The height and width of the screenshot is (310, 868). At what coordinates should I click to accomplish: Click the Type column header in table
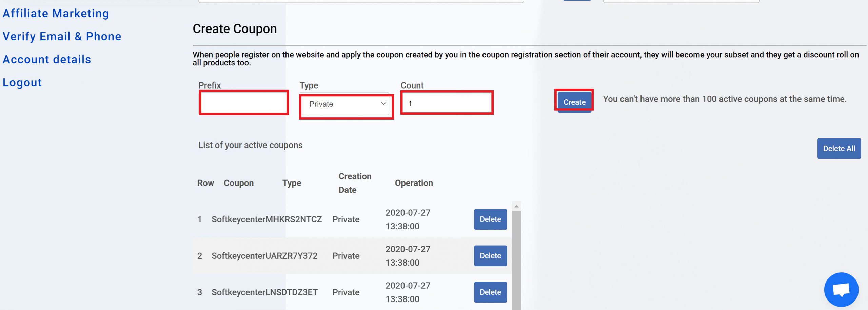tap(292, 183)
